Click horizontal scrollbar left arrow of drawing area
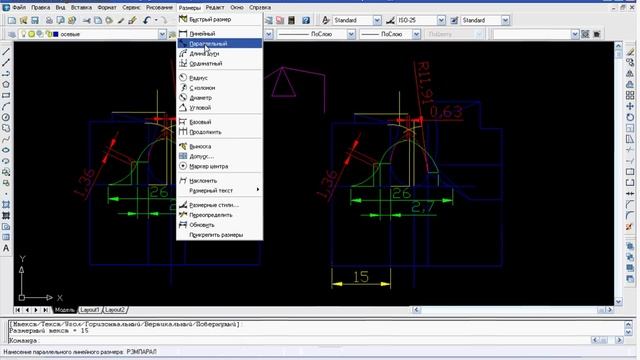 (x=416, y=310)
